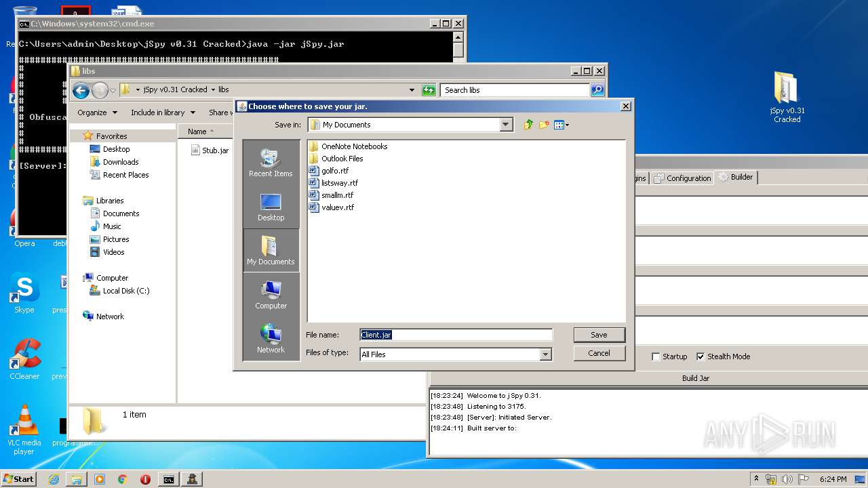Switch to jSpy app in taskbar
This screenshot has height=488, width=868.
tap(192, 479)
